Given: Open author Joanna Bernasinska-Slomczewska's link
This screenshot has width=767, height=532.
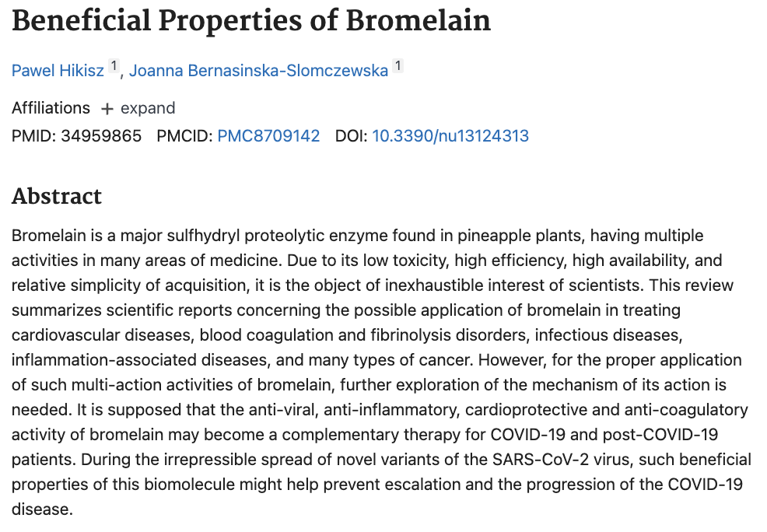Looking at the screenshot, I should [x=258, y=71].
